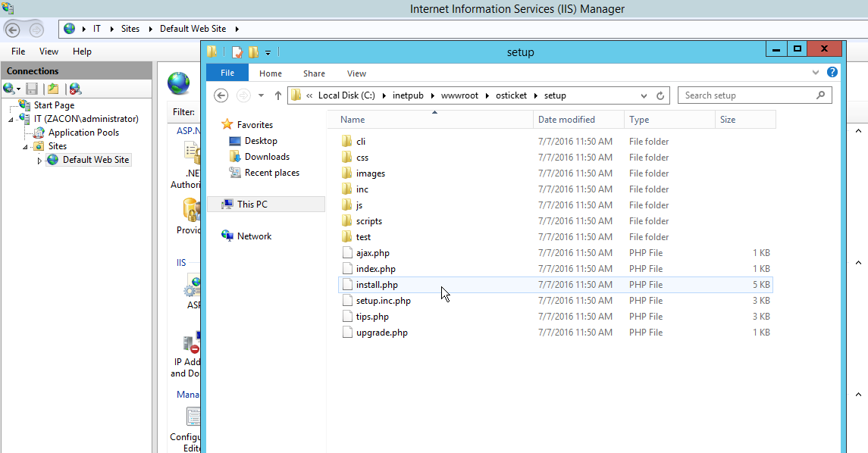868x453 pixels.
Task: Click the globe icon in the IIS address bar
Action: (x=69, y=29)
